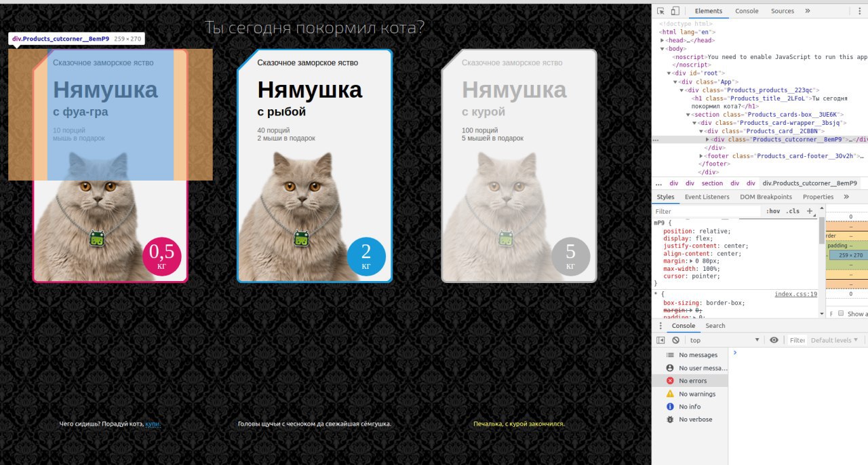The width and height of the screenshot is (868, 465).
Task: Select the Styles pane tab
Action: coord(666,197)
